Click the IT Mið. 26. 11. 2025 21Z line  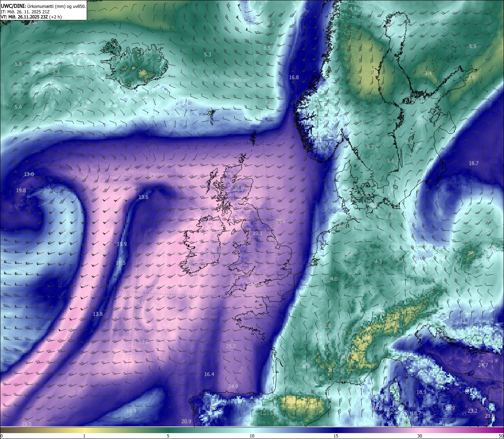(x=25, y=12)
